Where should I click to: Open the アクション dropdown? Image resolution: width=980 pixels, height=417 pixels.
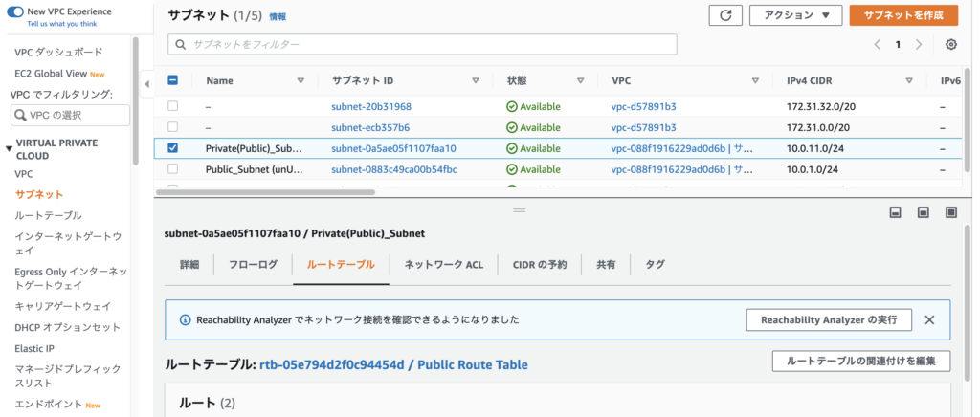click(x=795, y=15)
